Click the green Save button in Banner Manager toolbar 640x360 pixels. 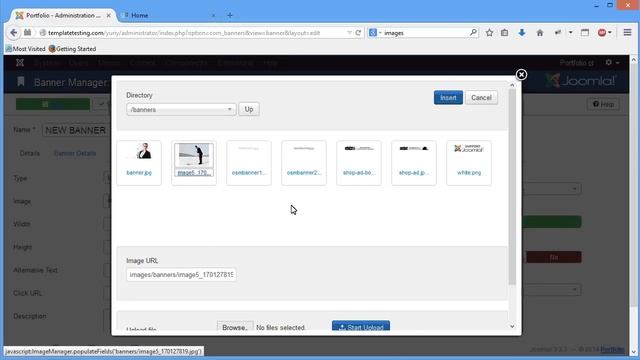pos(53,104)
